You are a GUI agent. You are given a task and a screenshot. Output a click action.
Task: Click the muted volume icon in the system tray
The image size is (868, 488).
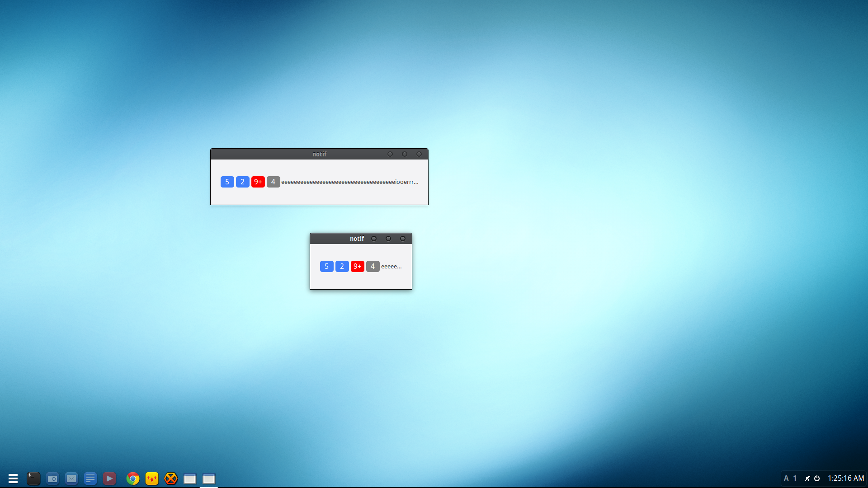point(807,478)
